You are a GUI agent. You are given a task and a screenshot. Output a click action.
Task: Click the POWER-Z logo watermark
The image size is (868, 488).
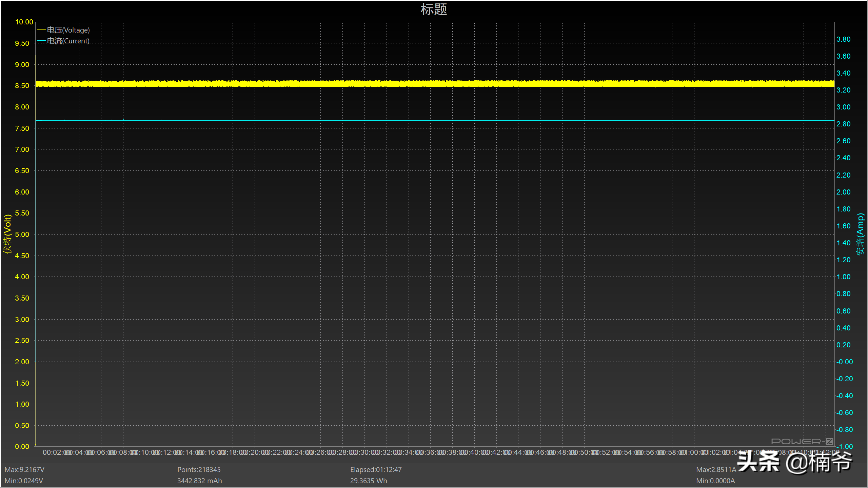tap(802, 441)
